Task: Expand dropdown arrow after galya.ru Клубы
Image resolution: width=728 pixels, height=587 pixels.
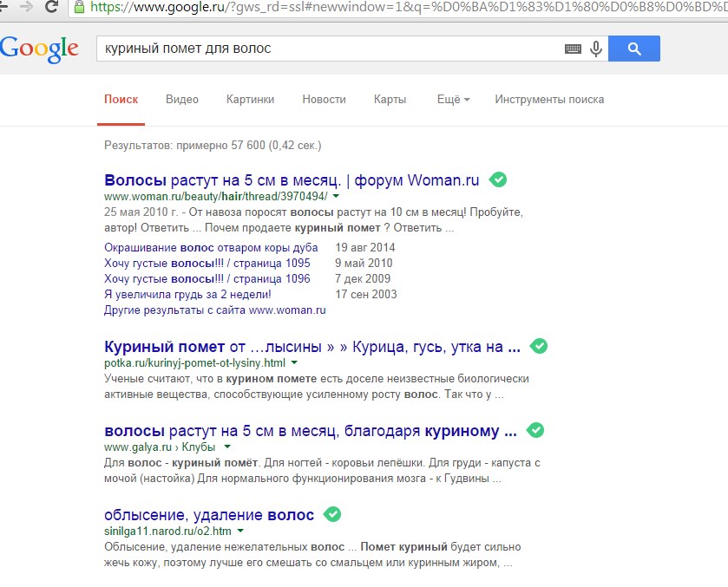Action: [227, 447]
